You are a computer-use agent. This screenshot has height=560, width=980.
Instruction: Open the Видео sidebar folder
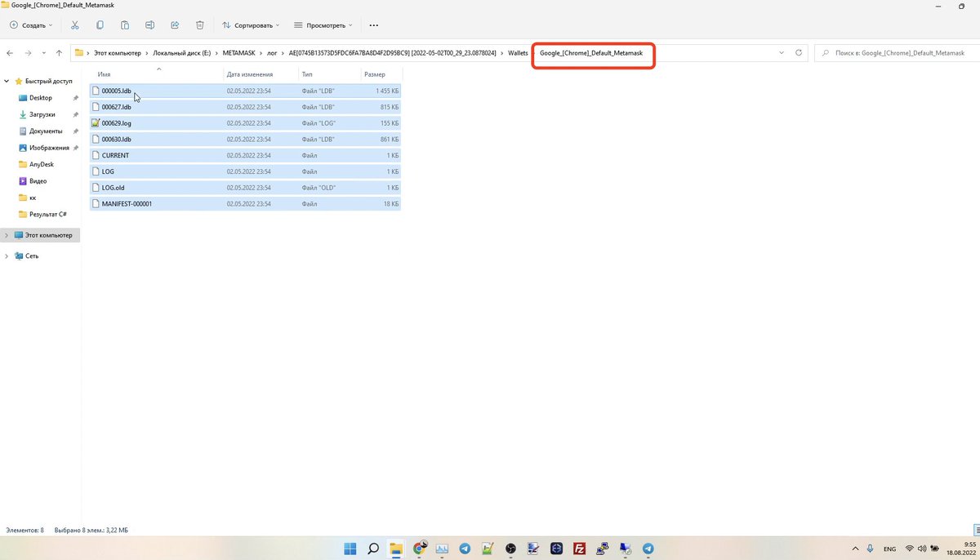pos(38,181)
